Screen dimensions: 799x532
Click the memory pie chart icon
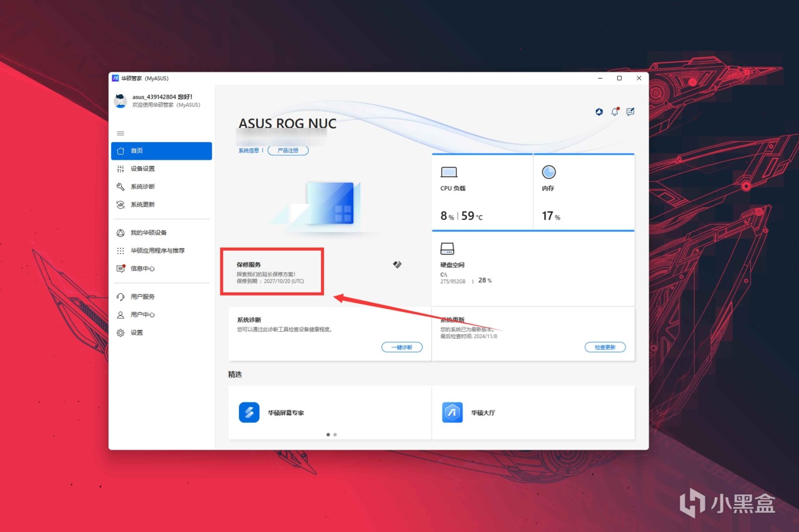(x=549, y=172)
